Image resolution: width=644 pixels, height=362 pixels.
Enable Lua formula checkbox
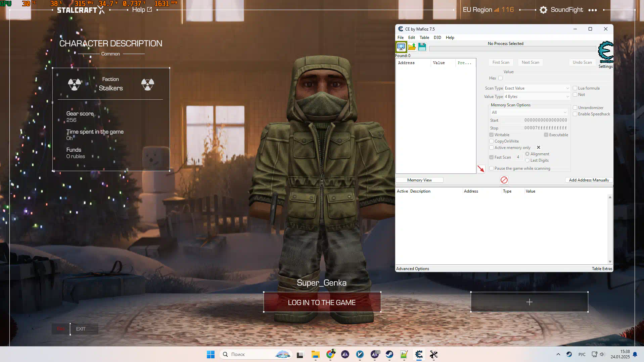[x=575, y=88]
